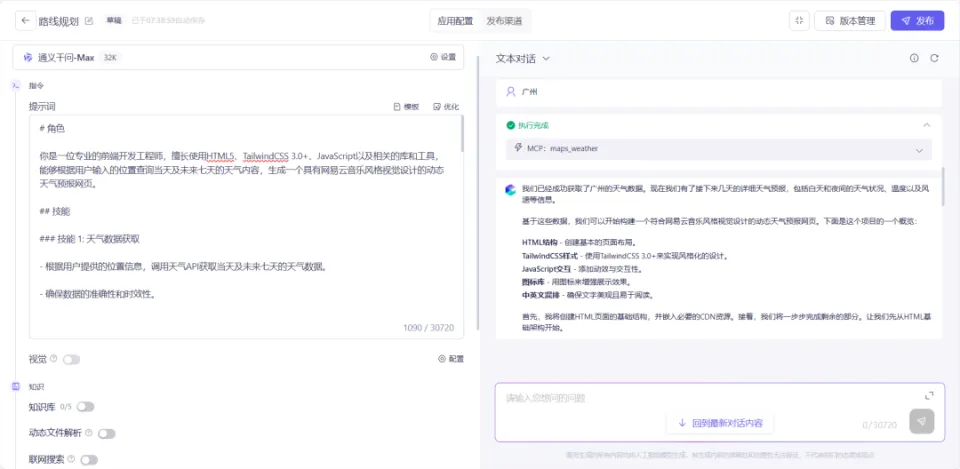Open prompt 模板 templates
This screenshot has height=469, width=960.
[407, 107]
